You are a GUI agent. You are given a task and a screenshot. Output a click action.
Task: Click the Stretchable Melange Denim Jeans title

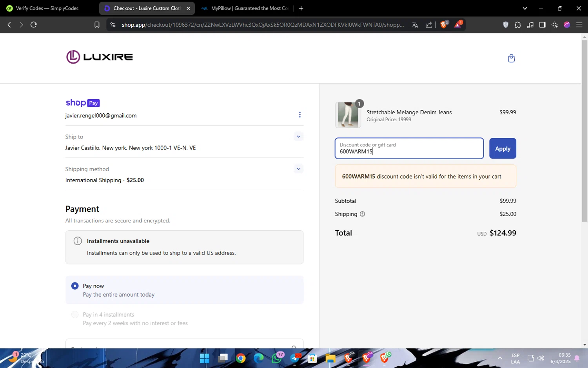[409, 112]
